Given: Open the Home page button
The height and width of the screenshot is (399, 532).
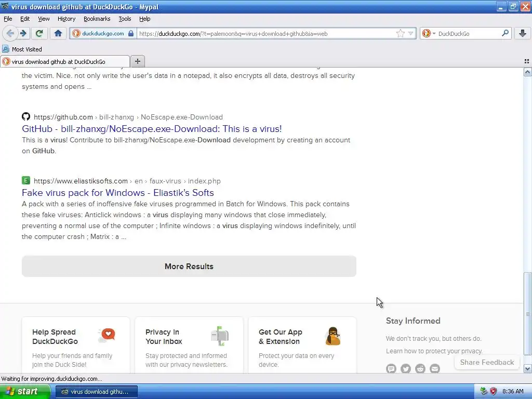Looking at the screenshot, I should [x=58, y=33].
